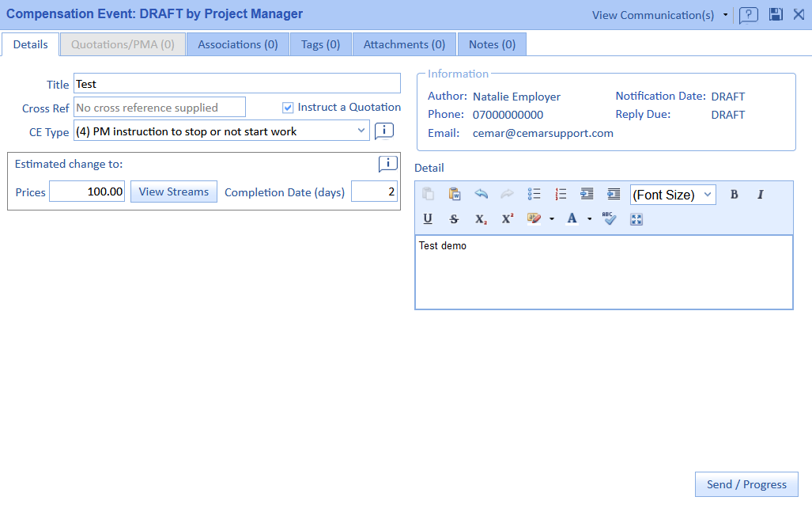
Task: Apply underline formatting to text
Action: point(428,219)
